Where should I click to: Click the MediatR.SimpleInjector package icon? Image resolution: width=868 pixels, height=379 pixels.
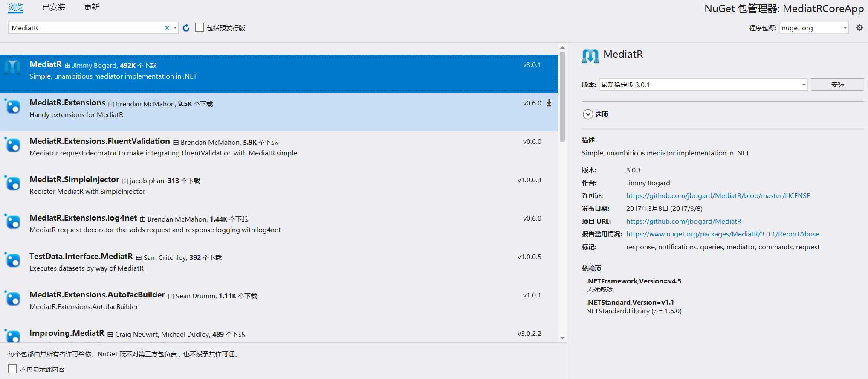[x=12, y=183]
